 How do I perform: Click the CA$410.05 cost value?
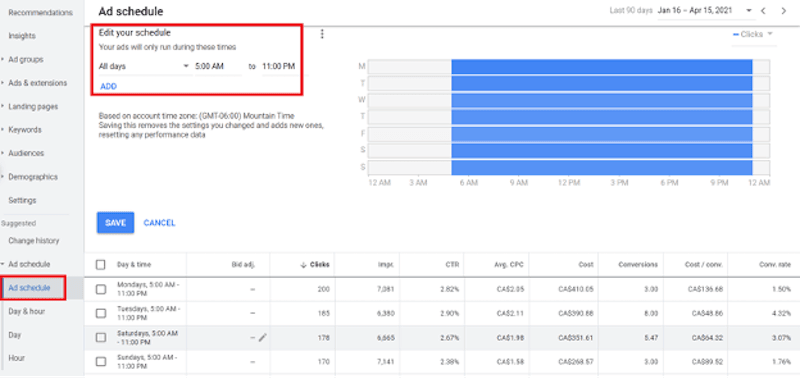coord(576,289)
